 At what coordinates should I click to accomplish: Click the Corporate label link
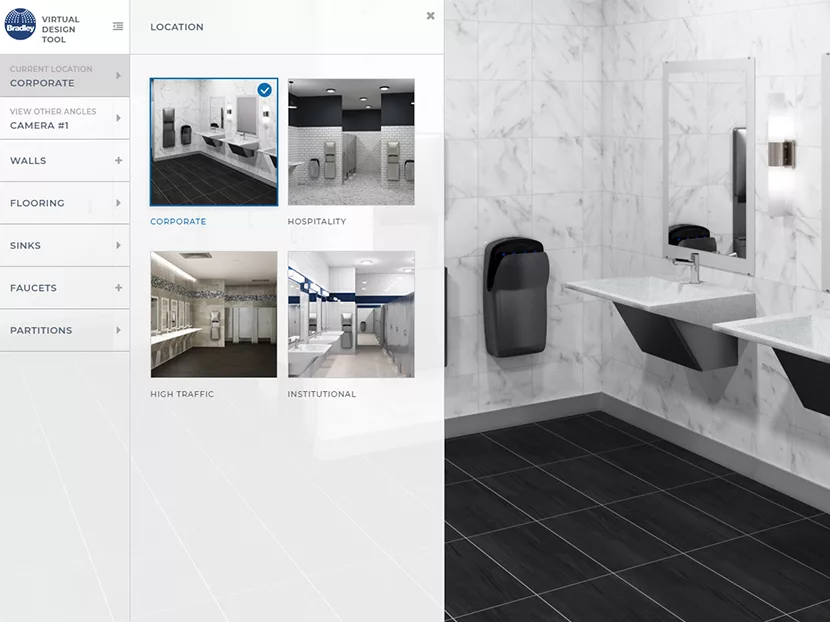click(x=178, y=222)
